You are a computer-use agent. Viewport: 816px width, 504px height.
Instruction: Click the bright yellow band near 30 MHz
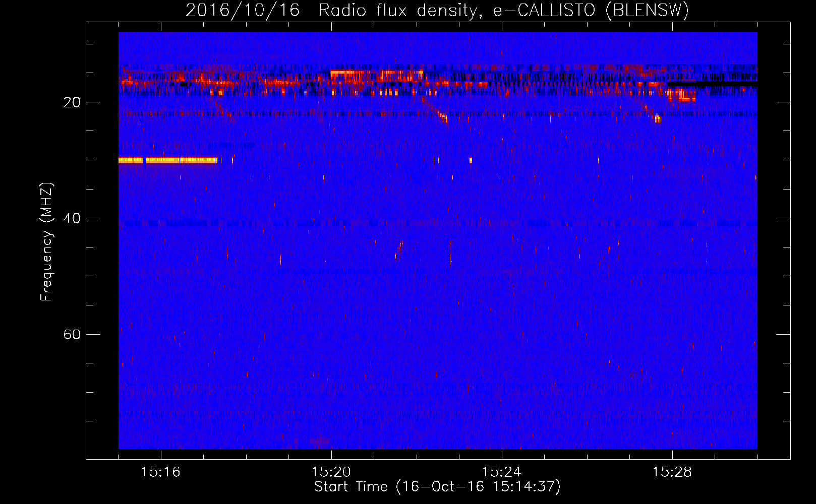pyautogui.click(x=168, y=160)
